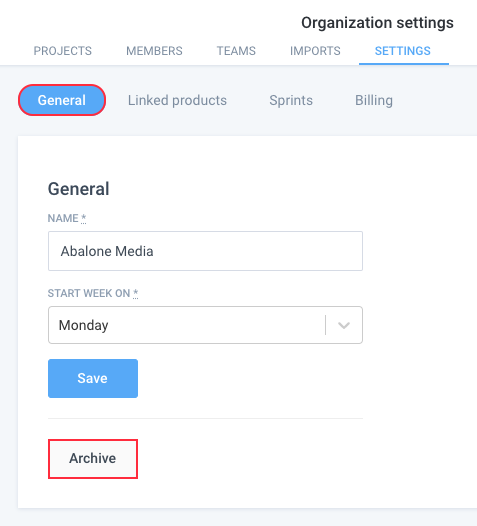Screen dimensions: 477x526
Task: Open the IMPORTS tab
Action: (315, 51)
